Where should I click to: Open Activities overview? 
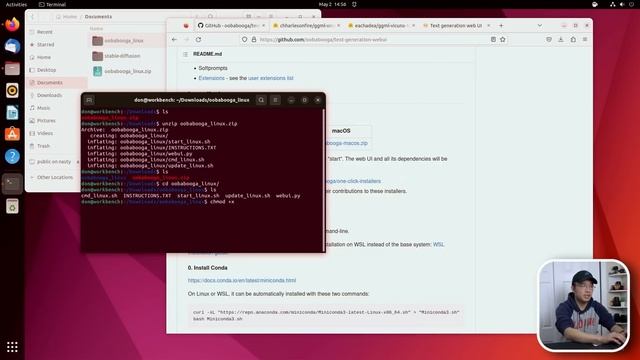[16, 4]
